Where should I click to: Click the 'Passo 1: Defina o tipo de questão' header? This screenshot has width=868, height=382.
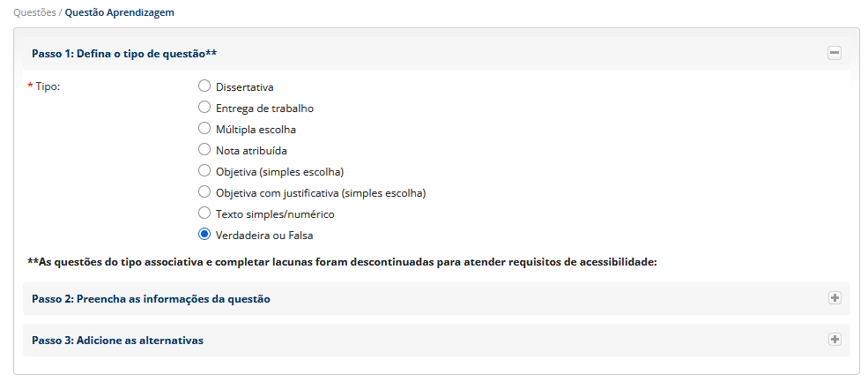(124, 54)
